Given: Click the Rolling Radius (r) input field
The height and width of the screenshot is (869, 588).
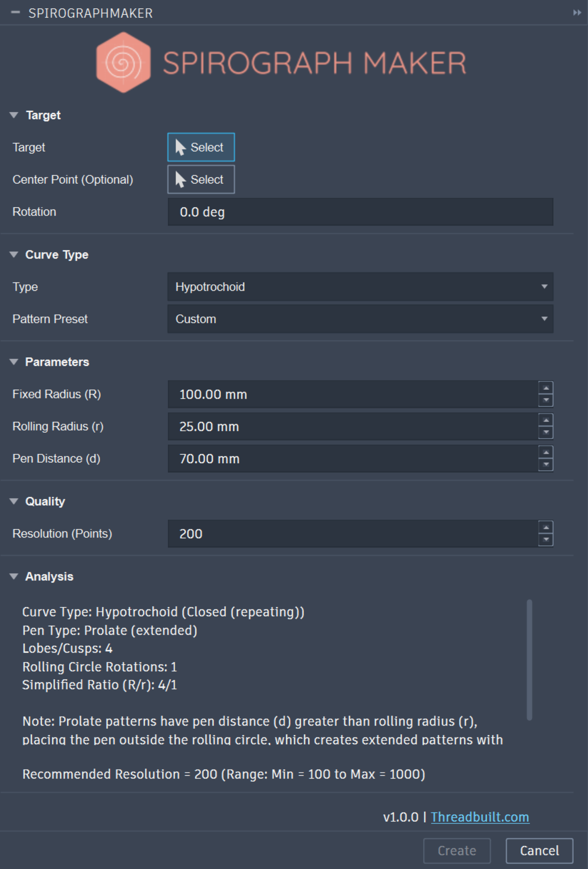Looking at the screenshot, I should [x=353, y=426].
